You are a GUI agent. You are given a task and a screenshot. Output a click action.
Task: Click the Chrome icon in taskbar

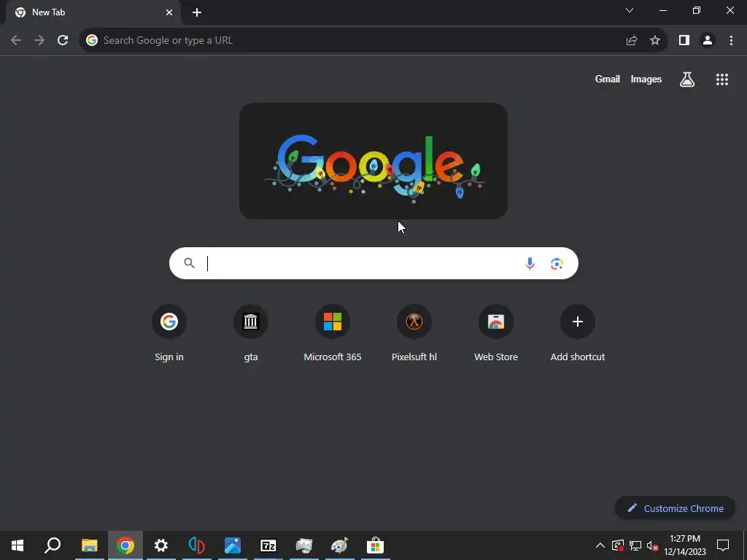coord(125,545)
